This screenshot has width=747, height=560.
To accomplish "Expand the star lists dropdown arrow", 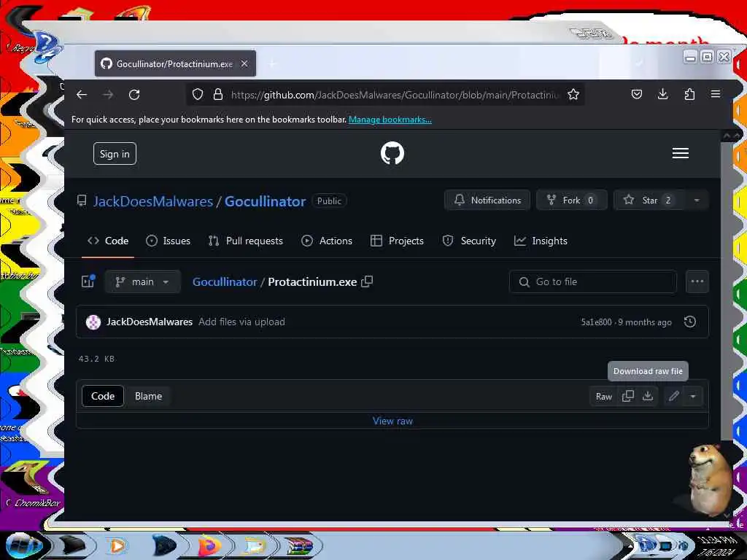I will pos(697,200).
